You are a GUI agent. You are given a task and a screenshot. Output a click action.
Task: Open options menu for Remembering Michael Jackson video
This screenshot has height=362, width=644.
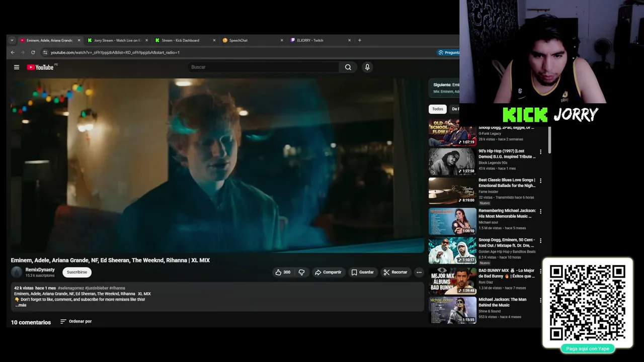pos(541,211)
